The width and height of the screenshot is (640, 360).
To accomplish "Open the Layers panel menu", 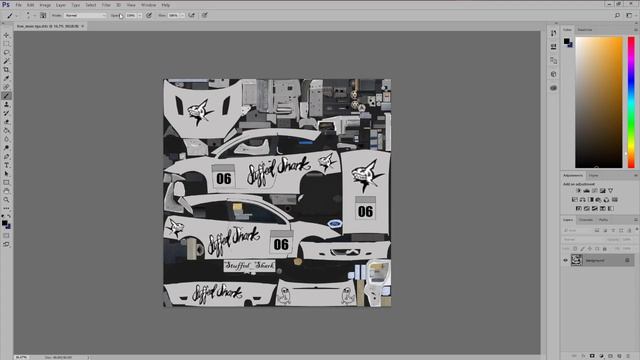I will pyautogui.click(x=636, y=220).
